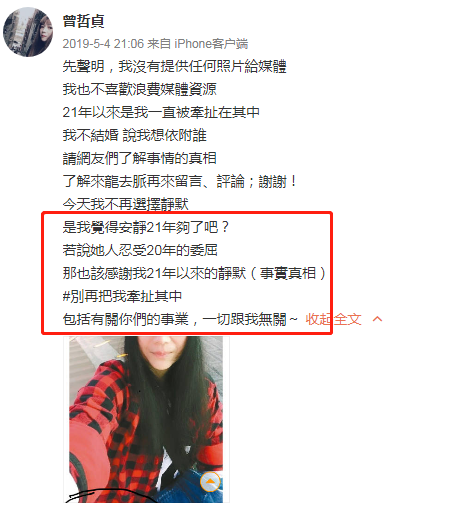Image resolution: width=464 pixels, height=511 pixels.
Task: Click the line 我也不喜歡浪費媒體資源
Action: click(140, 89)
